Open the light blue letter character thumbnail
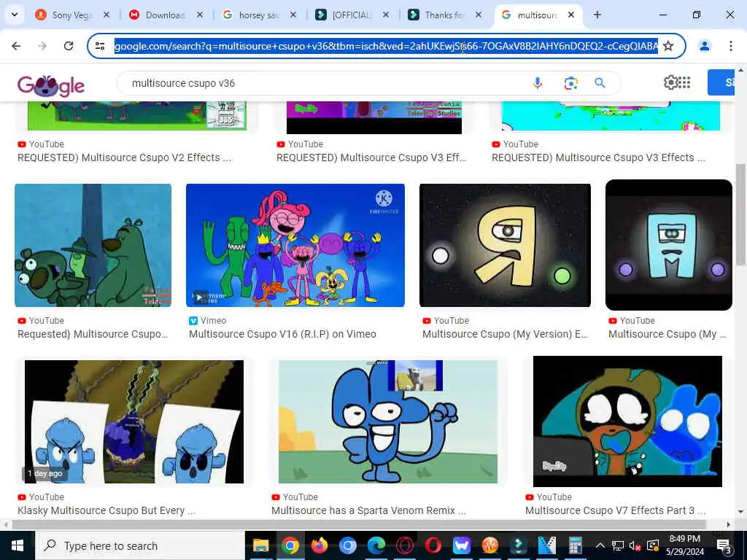The height and width of the screenshot is (560, 747). point(669,245)
